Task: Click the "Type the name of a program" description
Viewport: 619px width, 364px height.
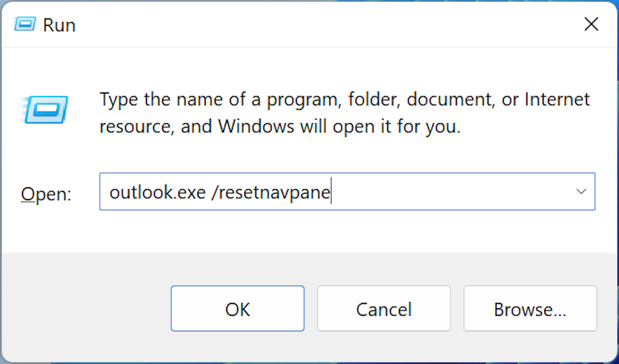Action: [x=344, y=113]
